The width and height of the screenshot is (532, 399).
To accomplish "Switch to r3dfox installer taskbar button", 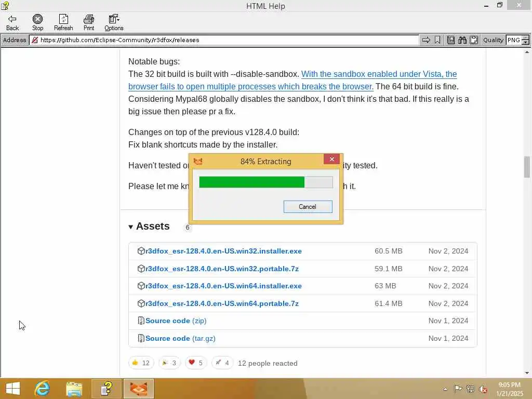I will point(139,389).
